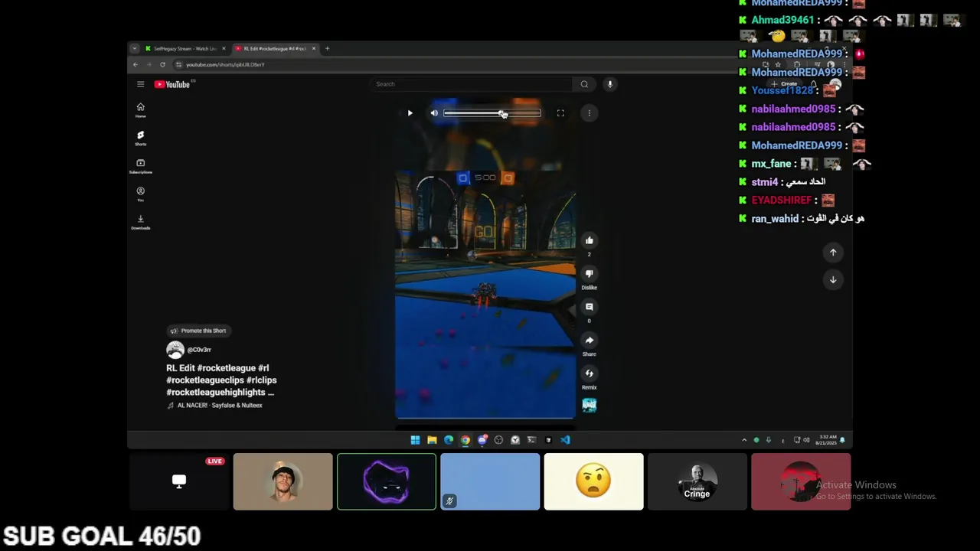Switch to the SeifHegazy Stream browser tab
This screenshot has height=551, width=980.
(185, 49)
